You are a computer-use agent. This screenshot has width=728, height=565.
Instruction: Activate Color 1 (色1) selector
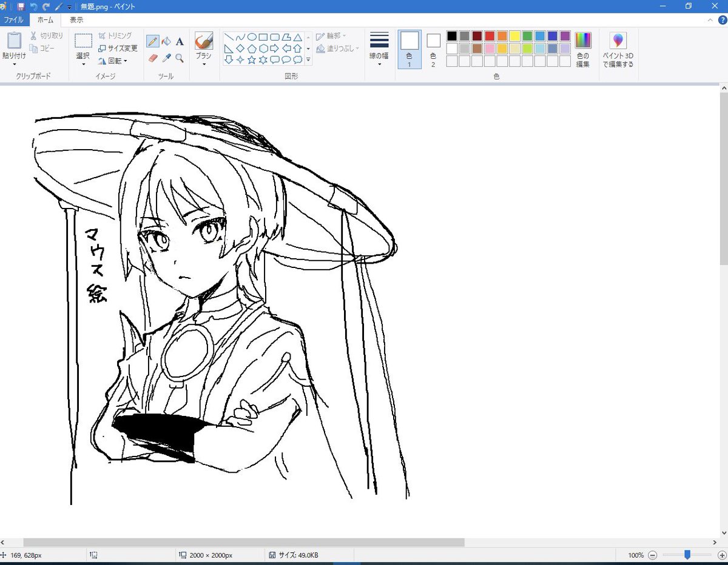tap(409, 49)
